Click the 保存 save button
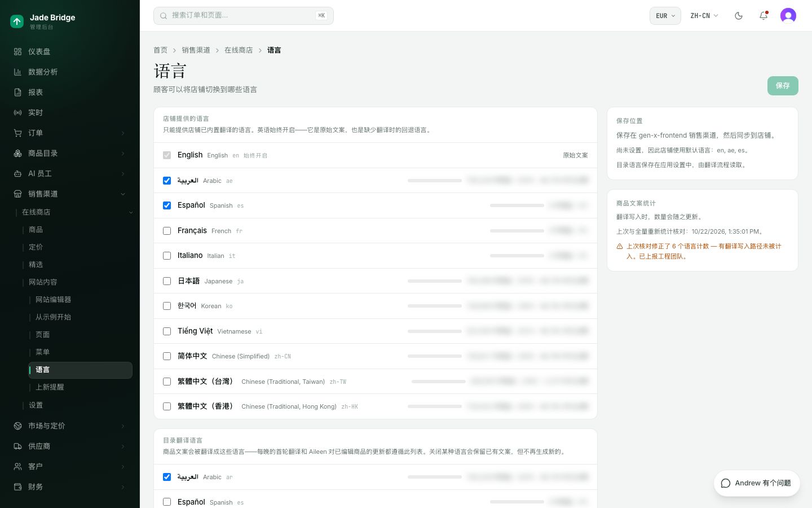 (x=783, y=86)
